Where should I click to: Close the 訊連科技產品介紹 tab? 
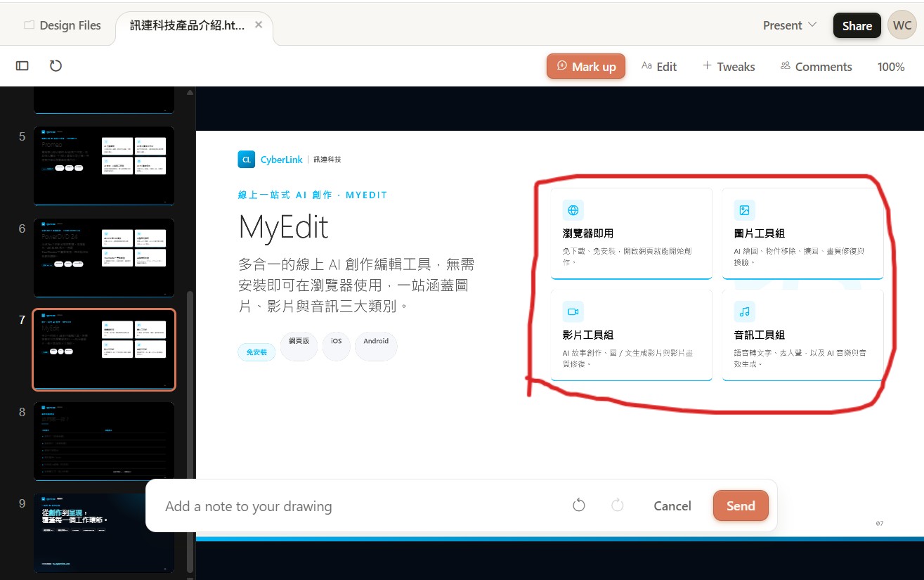pos(259,25)
